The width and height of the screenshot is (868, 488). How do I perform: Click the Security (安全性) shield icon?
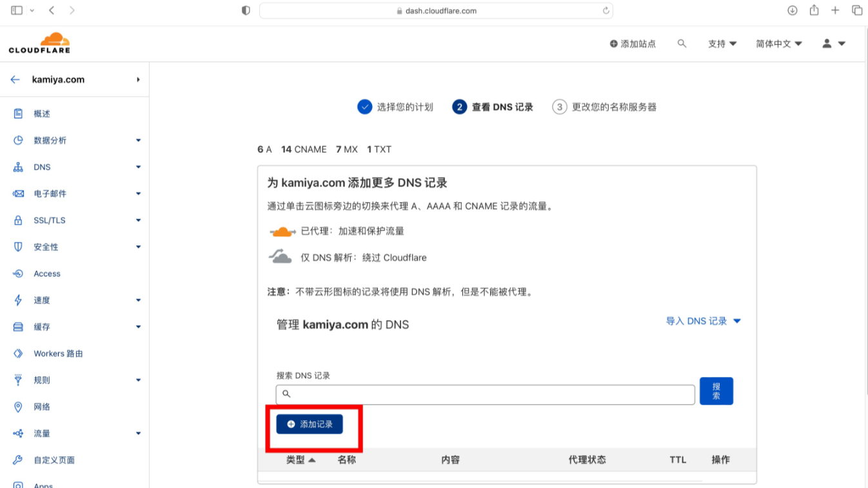point(18,247)
